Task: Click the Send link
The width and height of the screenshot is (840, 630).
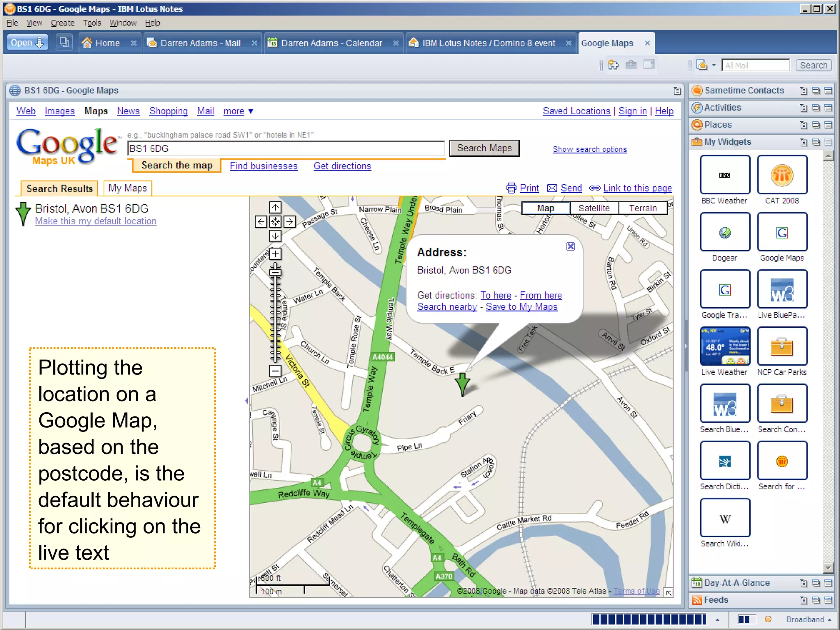Action: point(571,188)
